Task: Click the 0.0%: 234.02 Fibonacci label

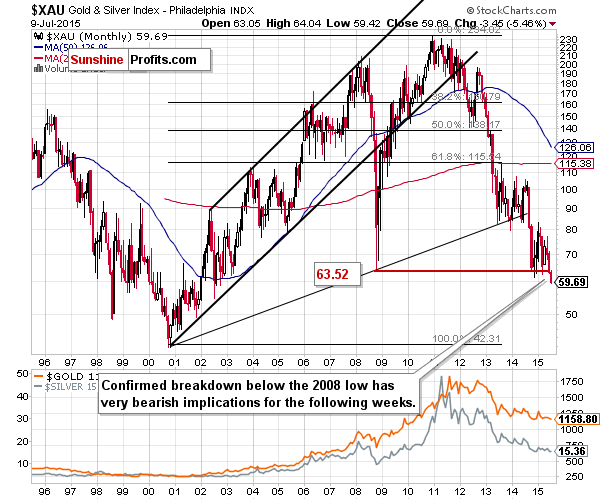Action: pyautogui.click(x=469, y=30)
